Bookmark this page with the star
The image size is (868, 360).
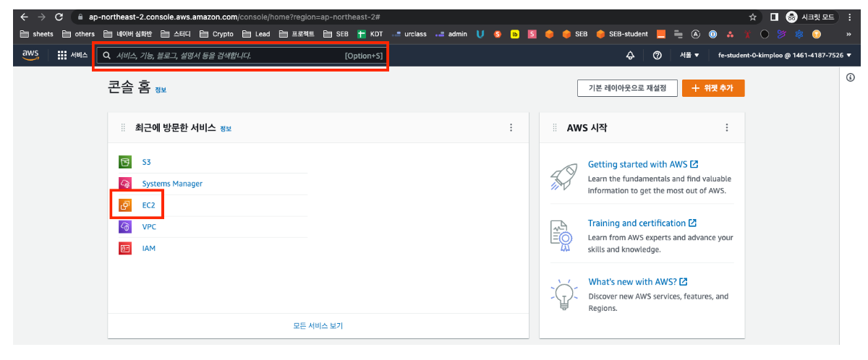tap(752, 17)
